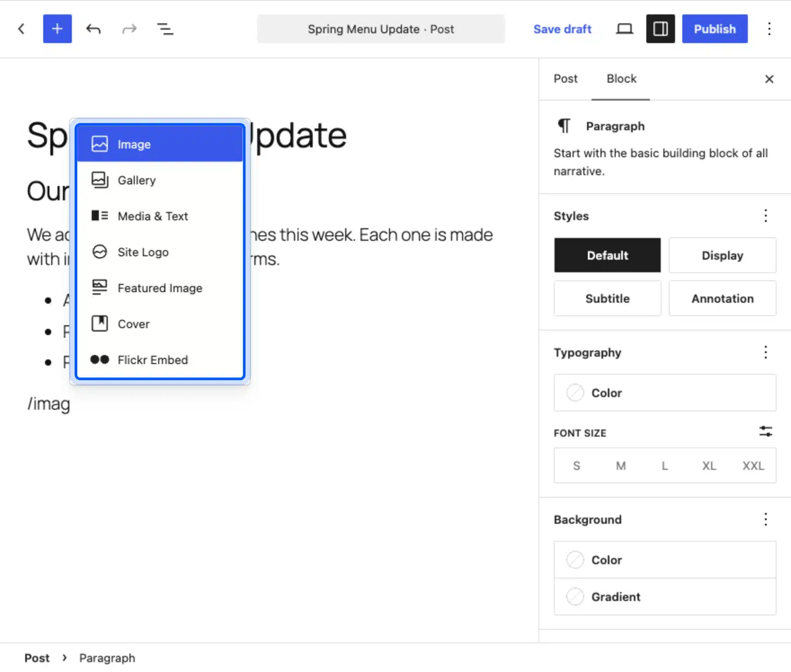Undo the last change
Viewport: 791px width, 672px height.
[93, 29]
